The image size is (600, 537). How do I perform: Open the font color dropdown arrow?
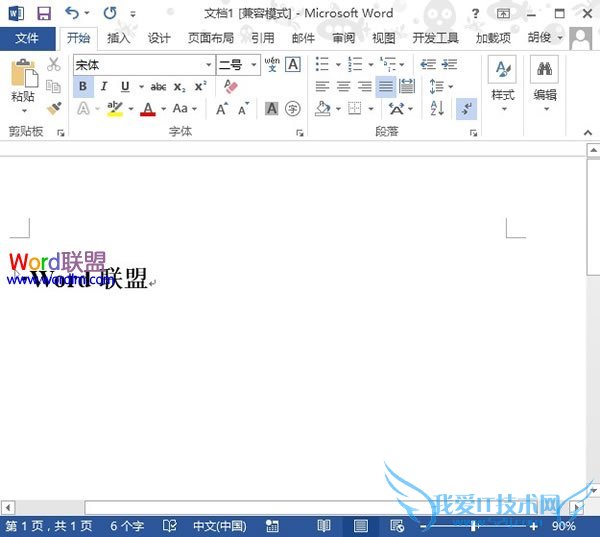tap(163, 109)
